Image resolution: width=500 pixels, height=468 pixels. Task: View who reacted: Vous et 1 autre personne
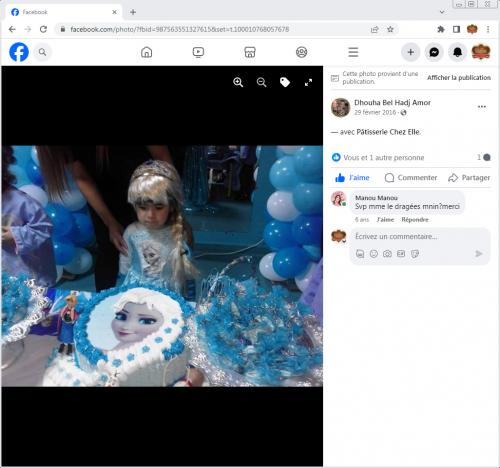click(384, 157)
